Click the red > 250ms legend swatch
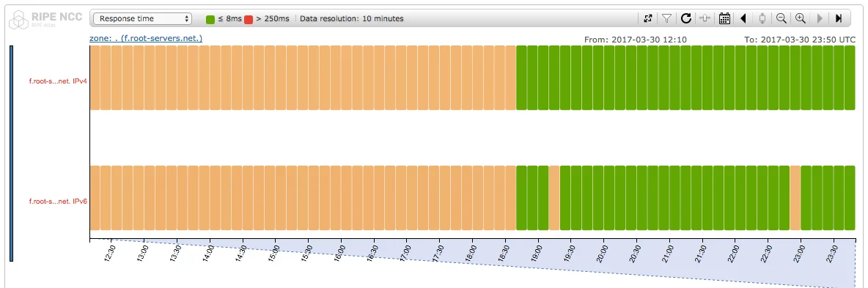The height and width of the screenshot is (288, 868). pos(249,19)
